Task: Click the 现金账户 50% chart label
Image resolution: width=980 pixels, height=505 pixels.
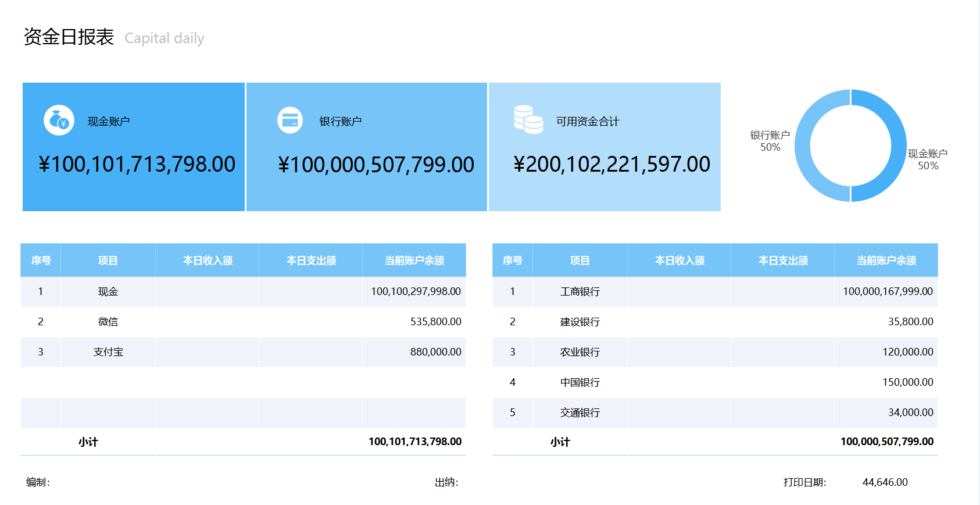Action: 928,159
